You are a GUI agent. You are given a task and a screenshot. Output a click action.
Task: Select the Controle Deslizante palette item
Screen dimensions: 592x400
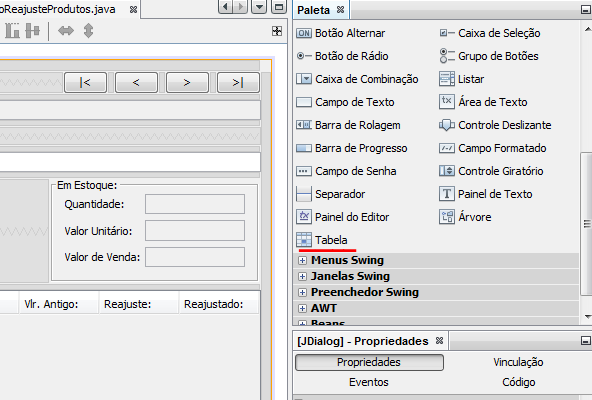(x=495, y=125)
